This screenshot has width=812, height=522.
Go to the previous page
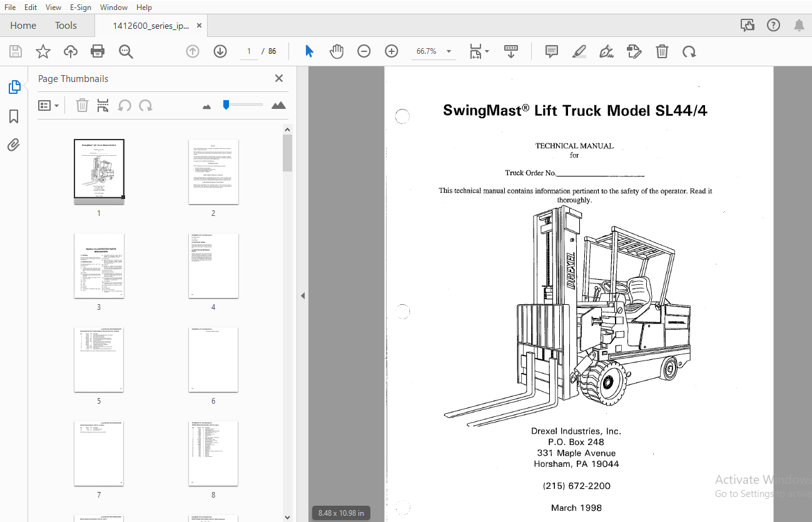193,51
